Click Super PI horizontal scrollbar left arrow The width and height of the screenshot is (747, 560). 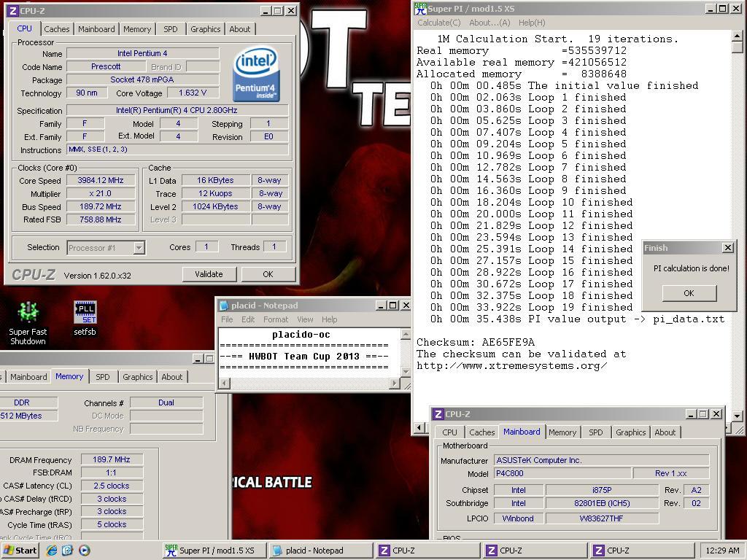[419, 427]
